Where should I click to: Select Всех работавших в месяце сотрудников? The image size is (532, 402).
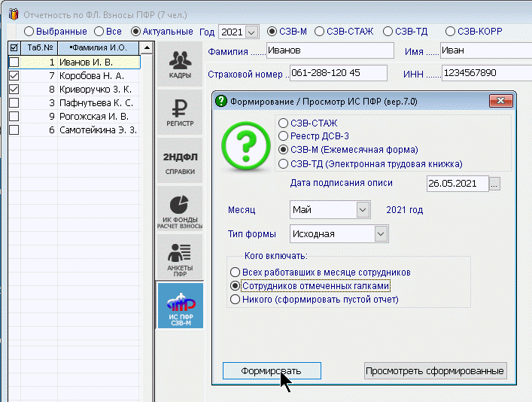click(x=235, y=273)
